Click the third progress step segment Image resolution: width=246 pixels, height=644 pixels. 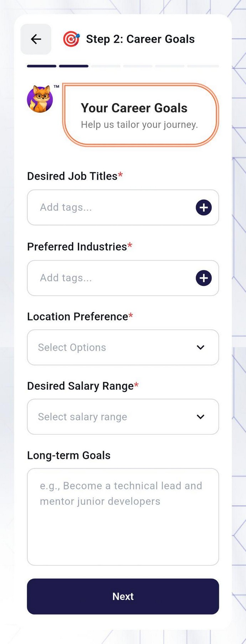click(106, 66)
